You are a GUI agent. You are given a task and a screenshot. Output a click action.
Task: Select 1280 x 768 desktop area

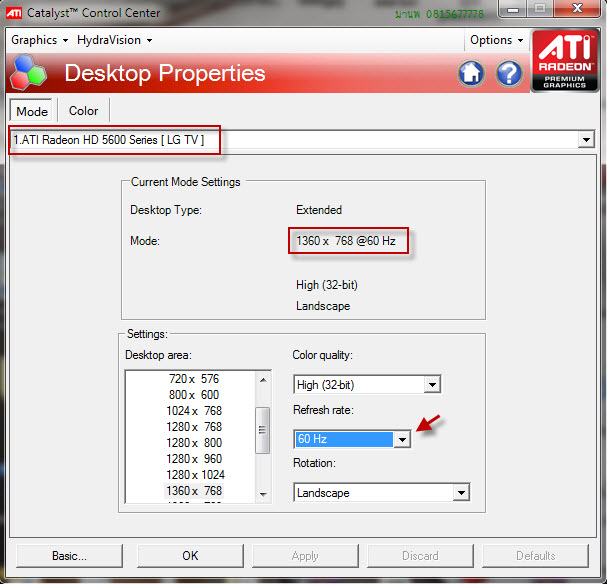coord(194,426)
